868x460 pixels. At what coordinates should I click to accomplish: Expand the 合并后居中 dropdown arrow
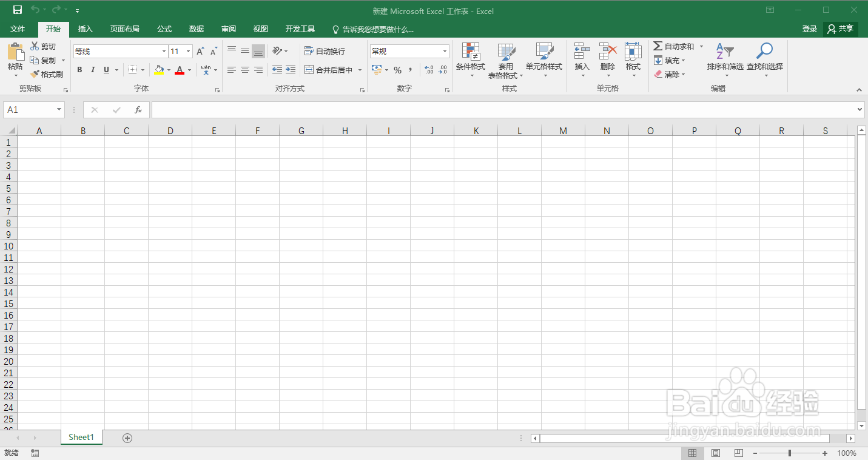pyautogui.click(x=360, y=70)
